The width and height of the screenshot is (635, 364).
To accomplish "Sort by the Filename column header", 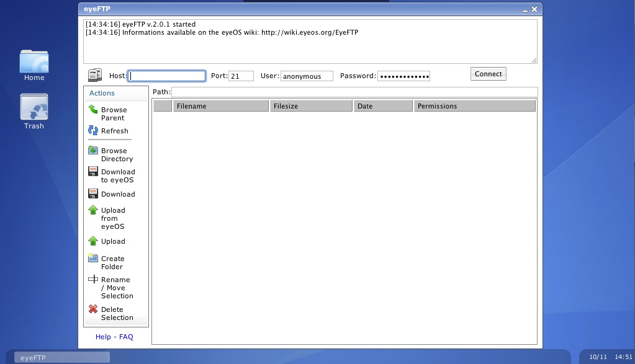I will point(221,106).
